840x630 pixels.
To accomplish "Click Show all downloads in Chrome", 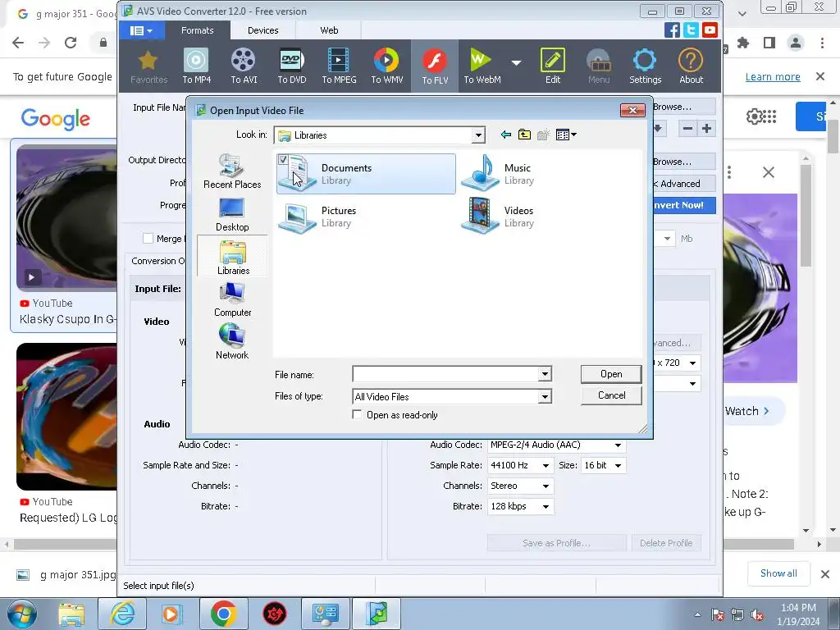I will [778, 573].
